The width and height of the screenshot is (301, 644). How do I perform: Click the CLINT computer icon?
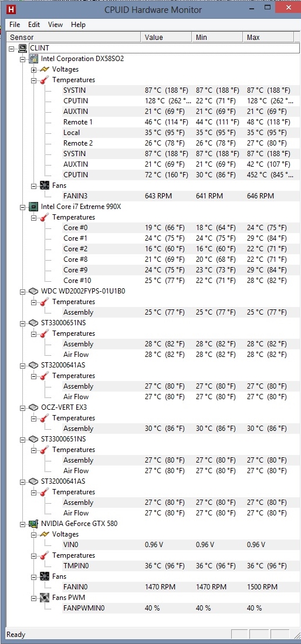point(23,48)
